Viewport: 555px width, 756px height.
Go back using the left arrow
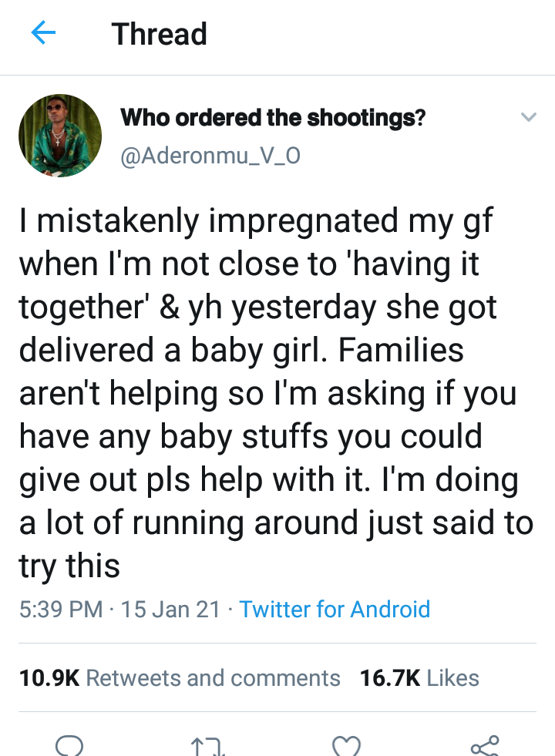[44, 34]
